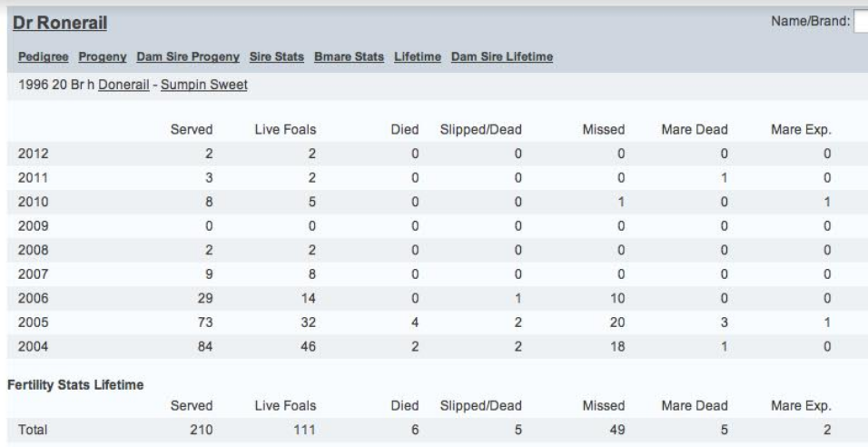Select the lifetime Total row
Screen dimensions: 868x447
click(x=438, y=430)
